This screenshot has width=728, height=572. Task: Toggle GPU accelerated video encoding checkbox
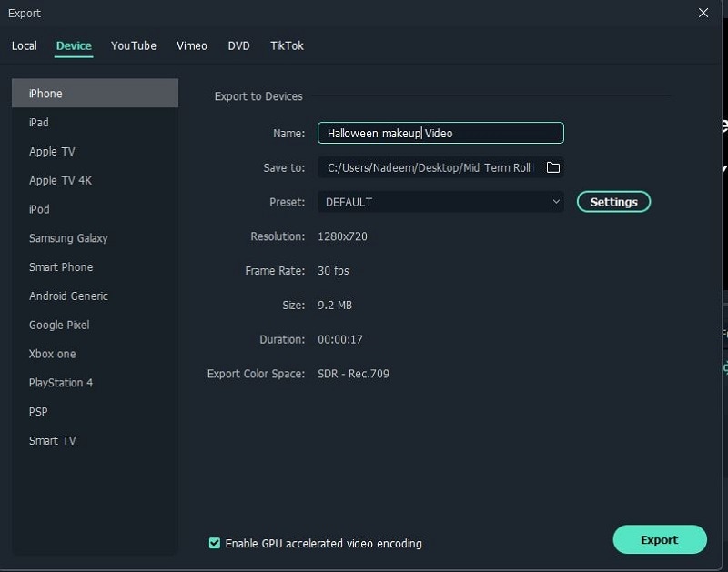point(215,544)
